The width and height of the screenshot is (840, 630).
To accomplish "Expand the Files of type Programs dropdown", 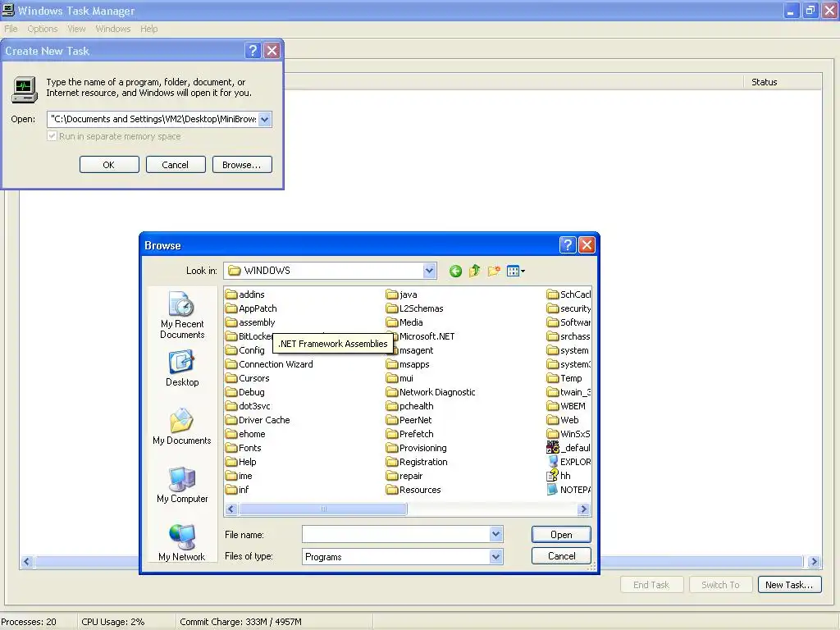I will [496, 557].
